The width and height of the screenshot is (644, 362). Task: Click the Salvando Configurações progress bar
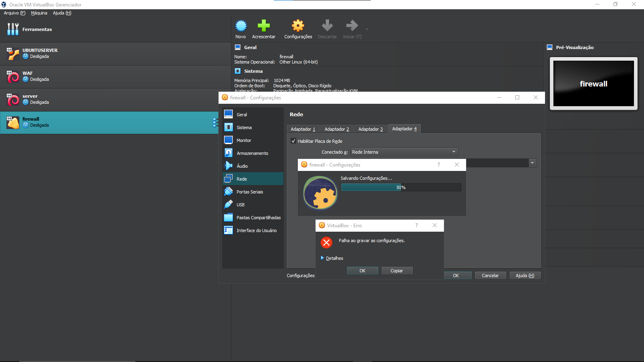401,187
